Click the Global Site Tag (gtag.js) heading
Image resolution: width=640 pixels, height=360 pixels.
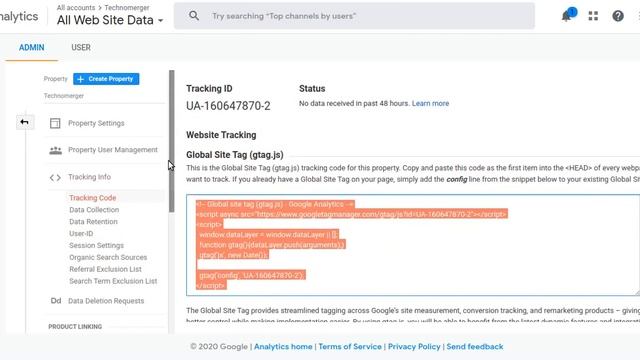235,155
